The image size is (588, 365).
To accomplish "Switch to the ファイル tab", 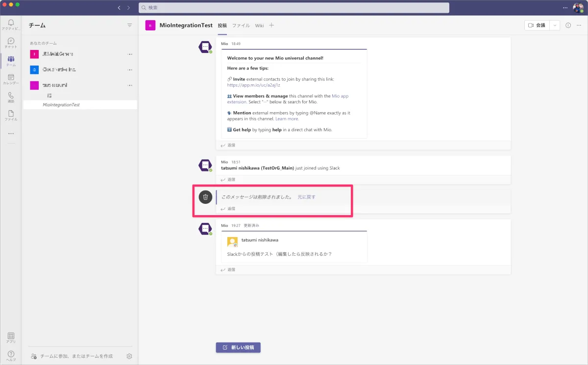I will tap(241, 25).
